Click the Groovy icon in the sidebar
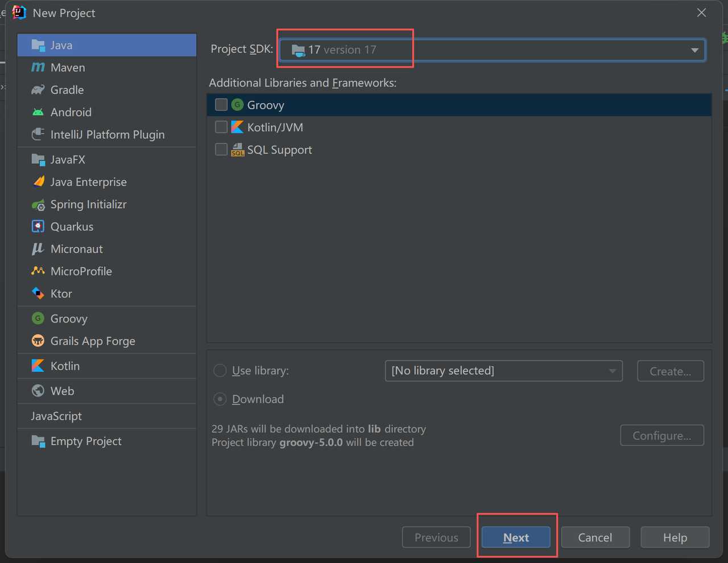This screenshot has width=728, height=563. [x=38, y=318]
